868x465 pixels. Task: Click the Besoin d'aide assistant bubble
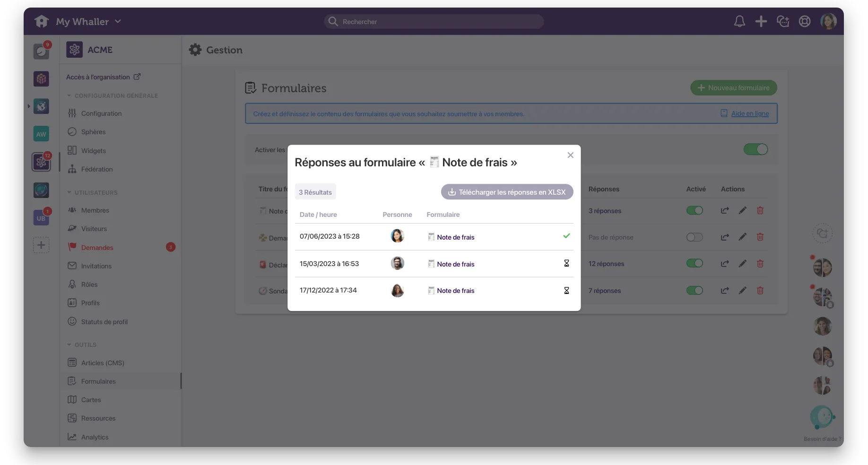click(x=822, y=417)
